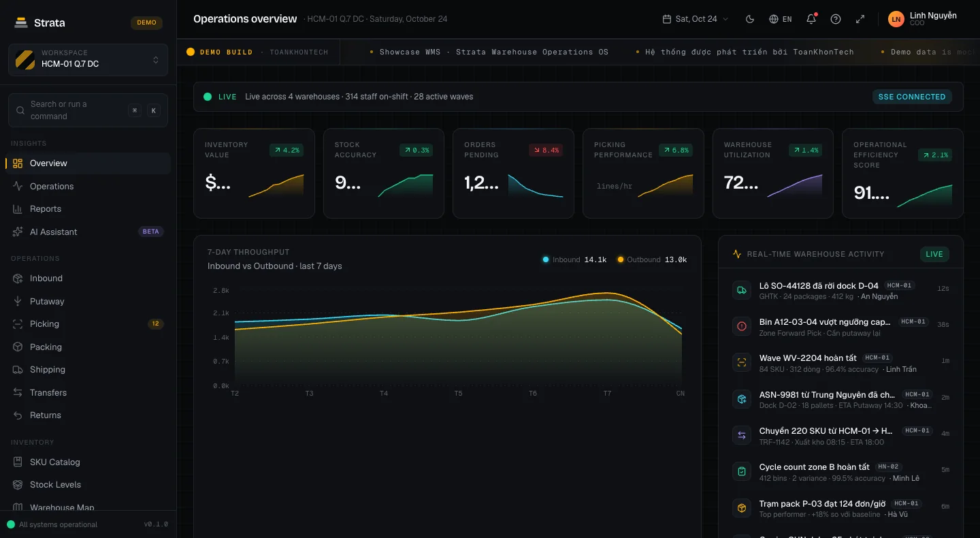Select the Inbound box icon in the sidebar
The image size is (980, 538).
(18, 279)
